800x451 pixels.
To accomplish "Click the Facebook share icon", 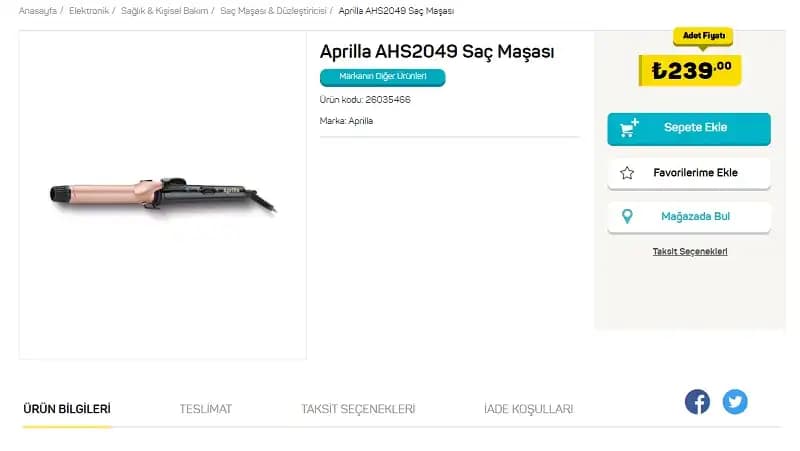I will [x=697, y=402].
